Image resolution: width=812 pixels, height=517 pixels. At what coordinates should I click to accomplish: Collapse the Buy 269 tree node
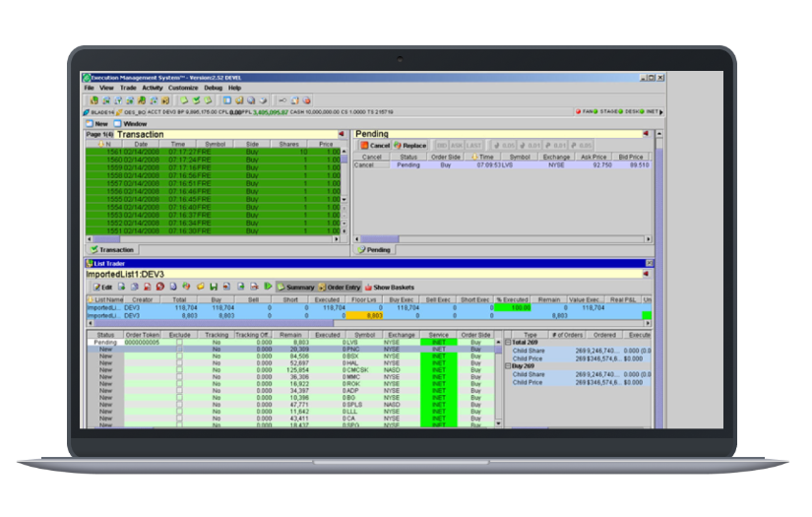coord(508,365)
